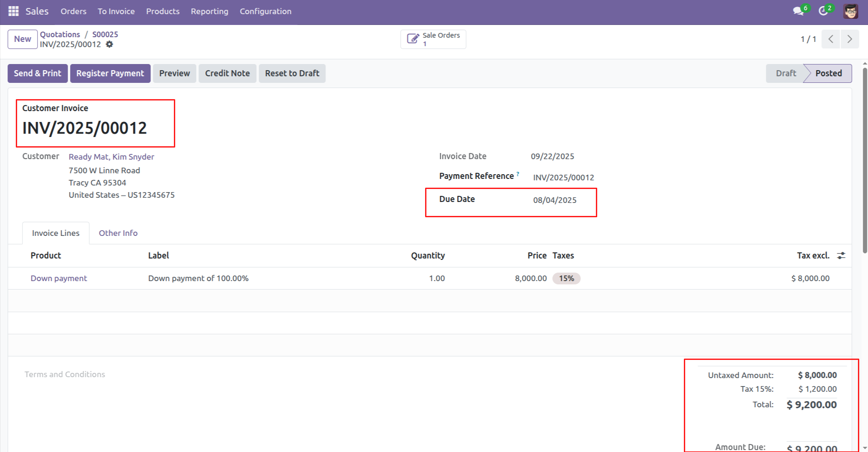This screenshot has width=868, height=452.
Task: Open the Sale Orders smart button
Action: coord(433,39)
